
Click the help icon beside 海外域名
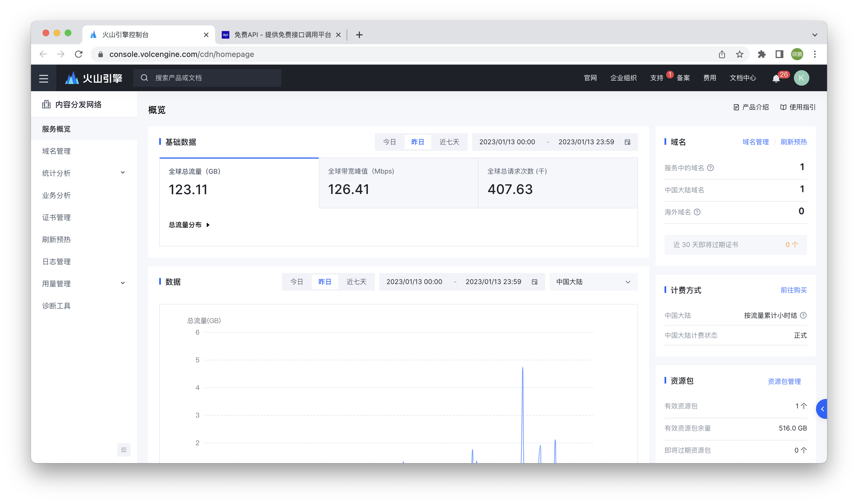coord(697,212)
